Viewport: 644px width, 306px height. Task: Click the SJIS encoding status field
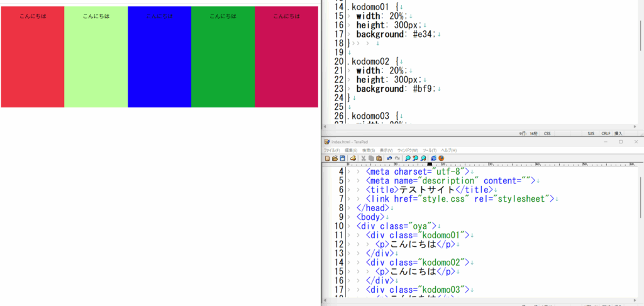(591, 133)
